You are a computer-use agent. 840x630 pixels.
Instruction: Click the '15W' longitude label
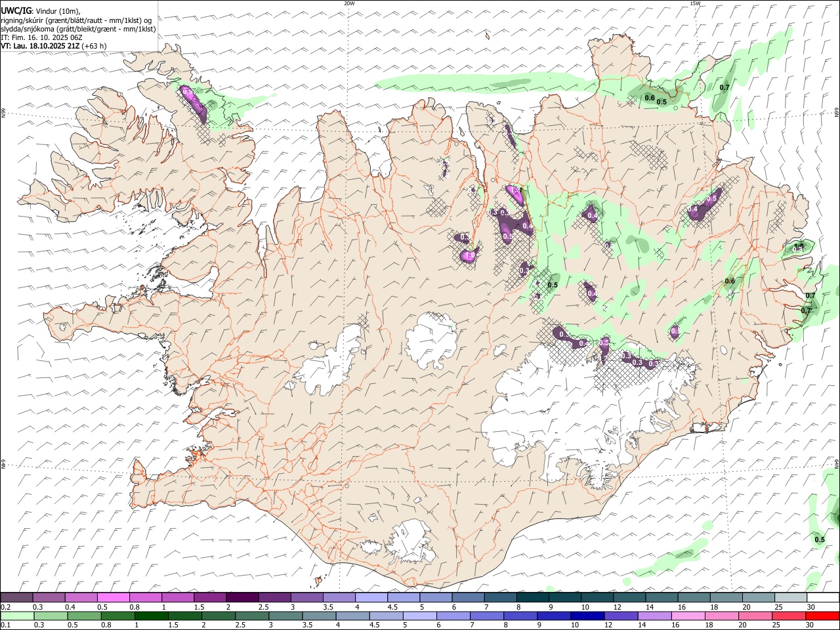point(695,3)
